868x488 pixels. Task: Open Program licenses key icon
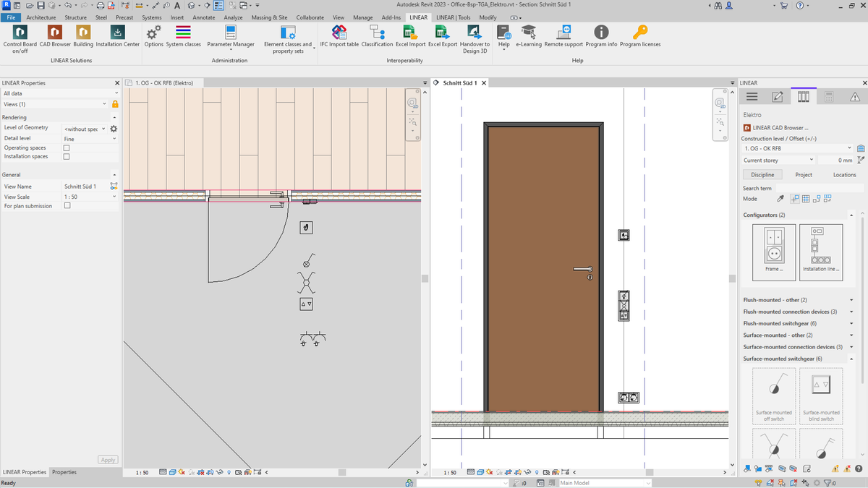point(639,33)
